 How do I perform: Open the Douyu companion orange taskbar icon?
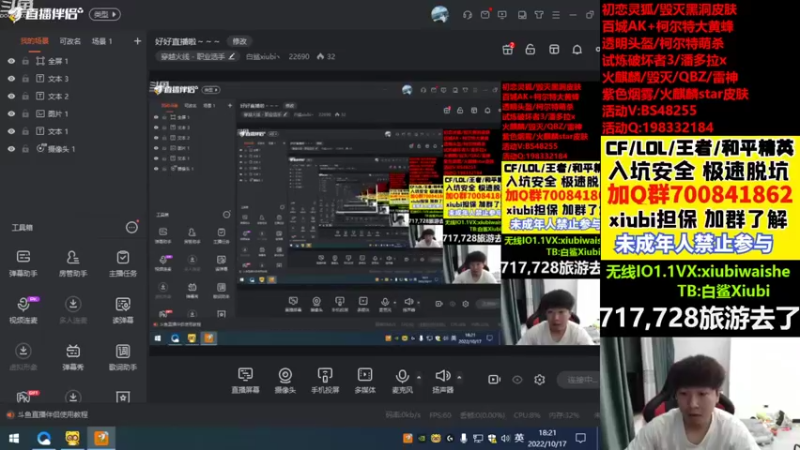point(101,438)
